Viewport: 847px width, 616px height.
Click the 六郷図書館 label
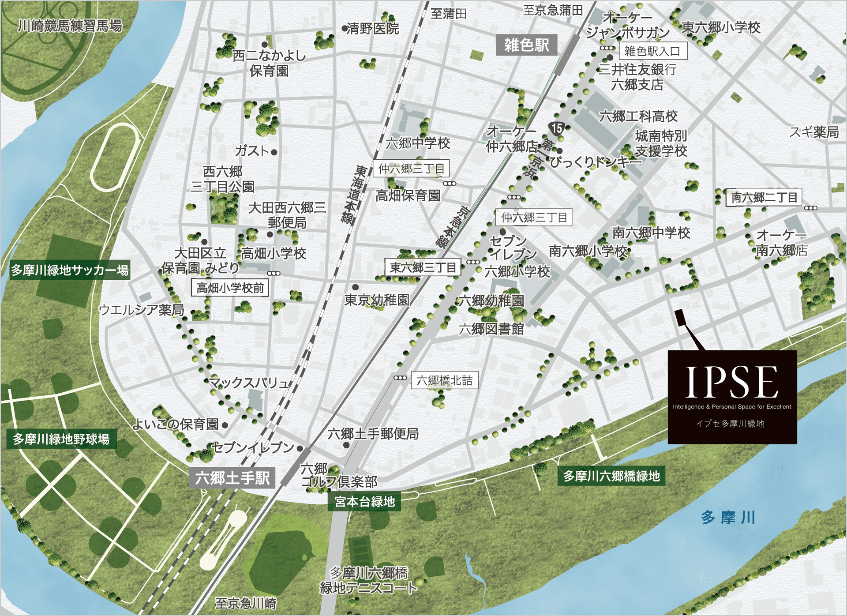[491, 329]
